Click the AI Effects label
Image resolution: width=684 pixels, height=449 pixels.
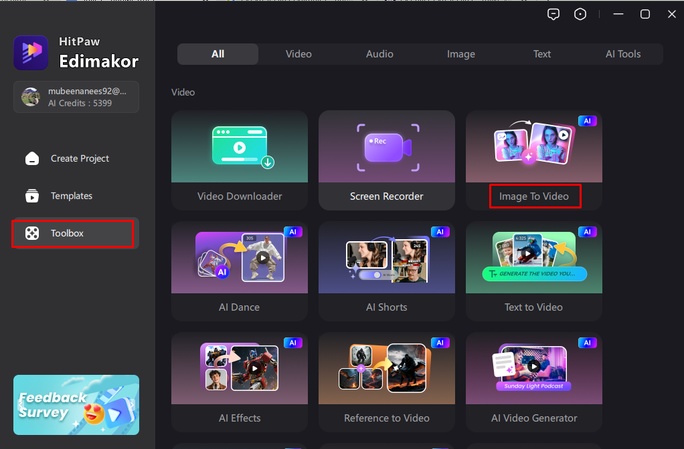pyautogui.click(x=239, y=418)
